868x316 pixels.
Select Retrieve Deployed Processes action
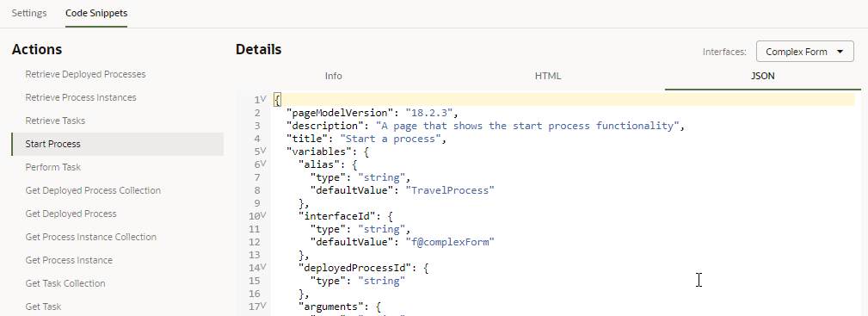85,74
